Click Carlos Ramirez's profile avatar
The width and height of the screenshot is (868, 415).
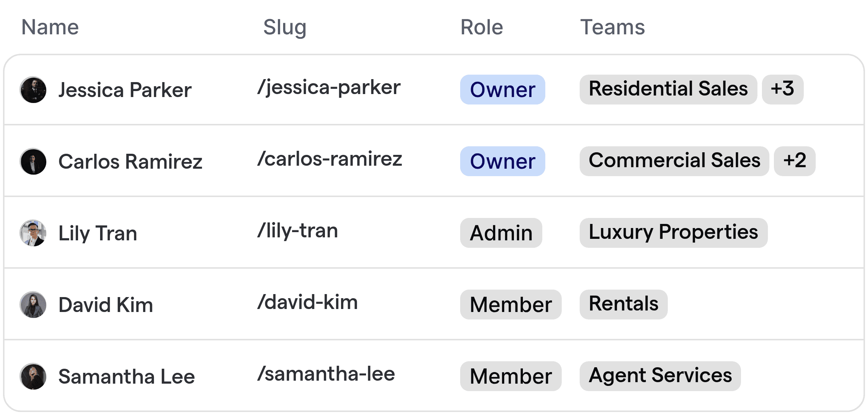click(x=33, y=161)
